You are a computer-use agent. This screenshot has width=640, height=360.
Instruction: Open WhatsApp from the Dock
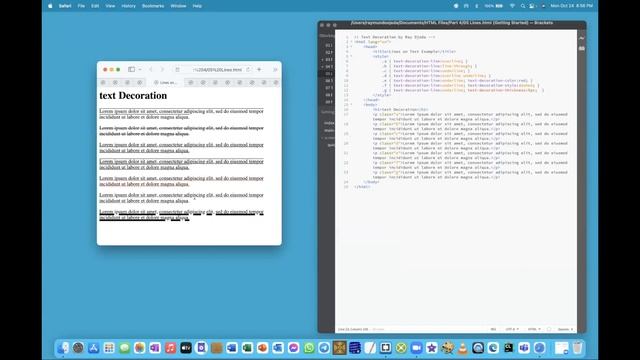(309, 348)
